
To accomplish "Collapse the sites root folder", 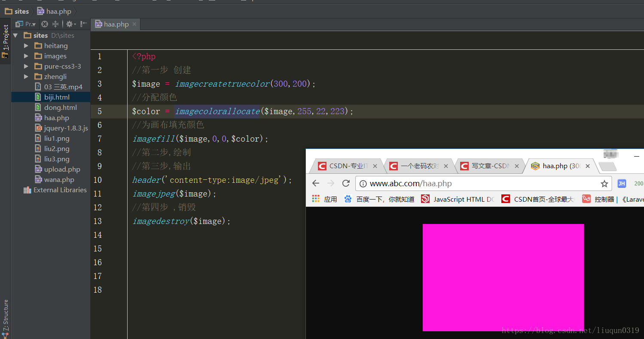I will click(x=16, y=35).
